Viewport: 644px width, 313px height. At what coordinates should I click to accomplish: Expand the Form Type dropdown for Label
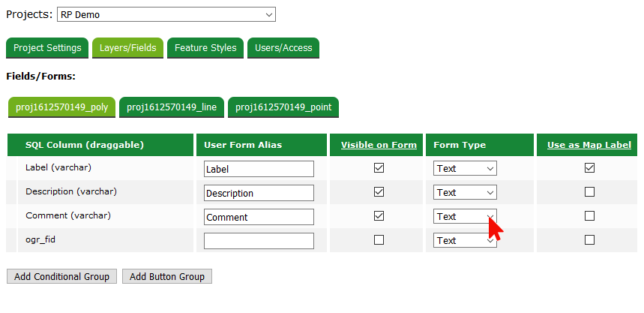click(465, 169)
